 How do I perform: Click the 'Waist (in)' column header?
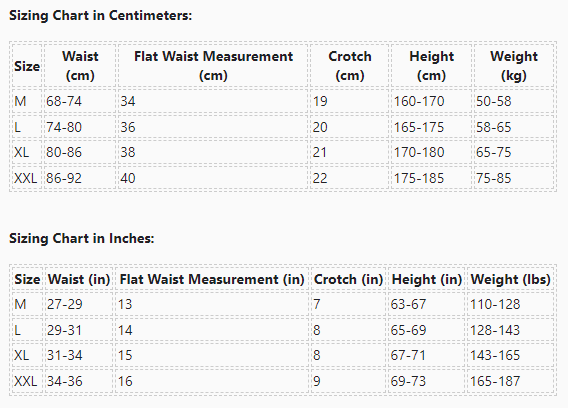pyautogui.click(x=79, y=279)
